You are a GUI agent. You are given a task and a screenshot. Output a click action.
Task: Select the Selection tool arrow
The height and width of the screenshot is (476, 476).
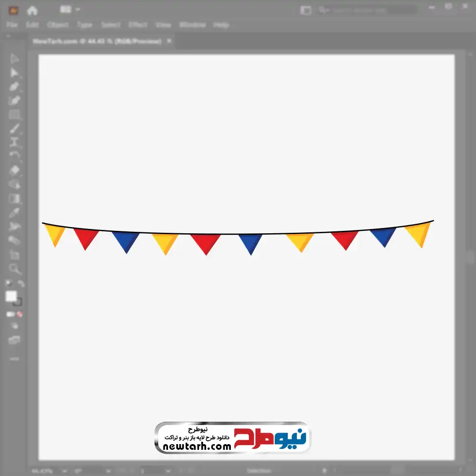14,59
